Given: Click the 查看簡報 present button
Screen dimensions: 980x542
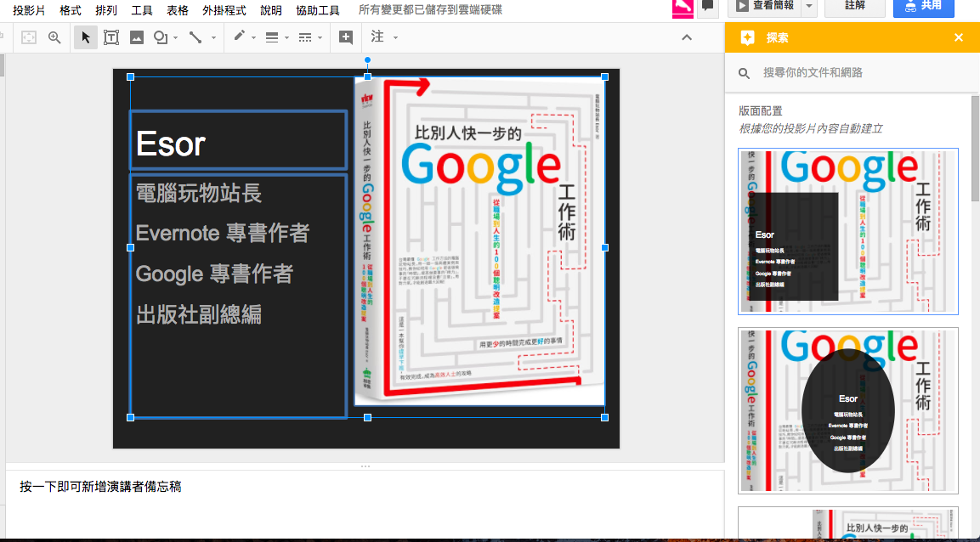Looking at the screenshot, I should coord(765,6).
